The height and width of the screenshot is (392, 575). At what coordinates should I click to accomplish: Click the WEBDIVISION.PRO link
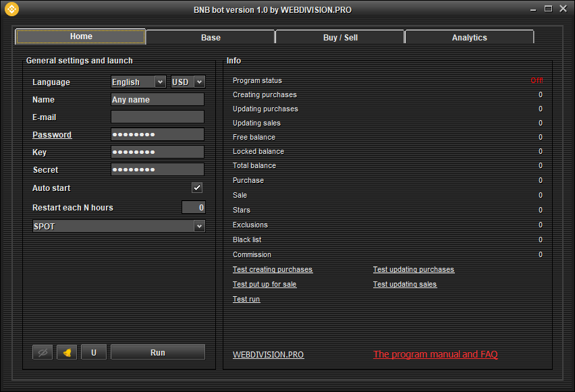268,355
